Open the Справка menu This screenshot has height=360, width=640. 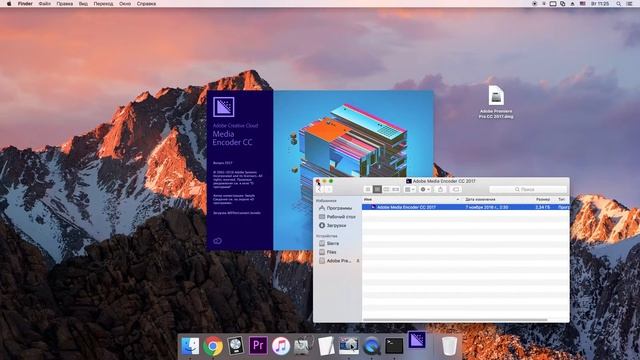click(x=146, y=4)
